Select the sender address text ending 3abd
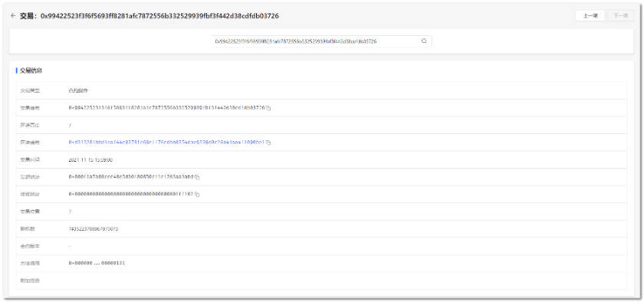This screenshot has width=644, height=302. (131, 177)
